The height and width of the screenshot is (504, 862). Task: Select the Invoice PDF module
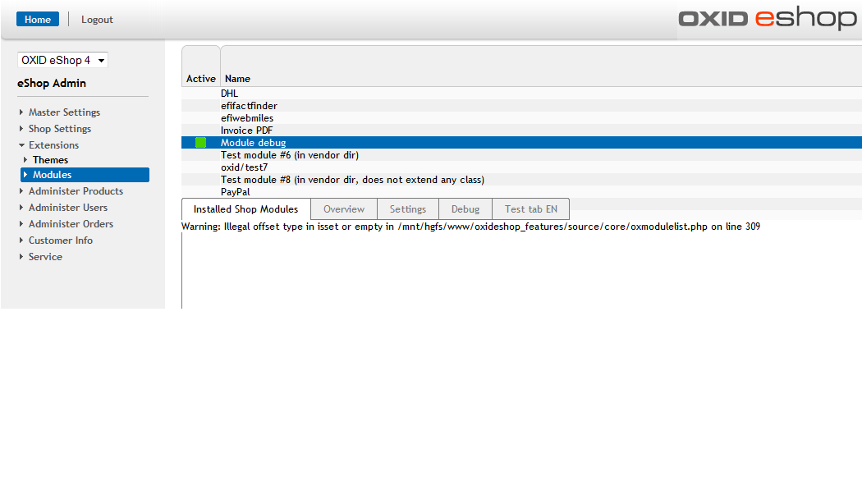coord(246,131)
